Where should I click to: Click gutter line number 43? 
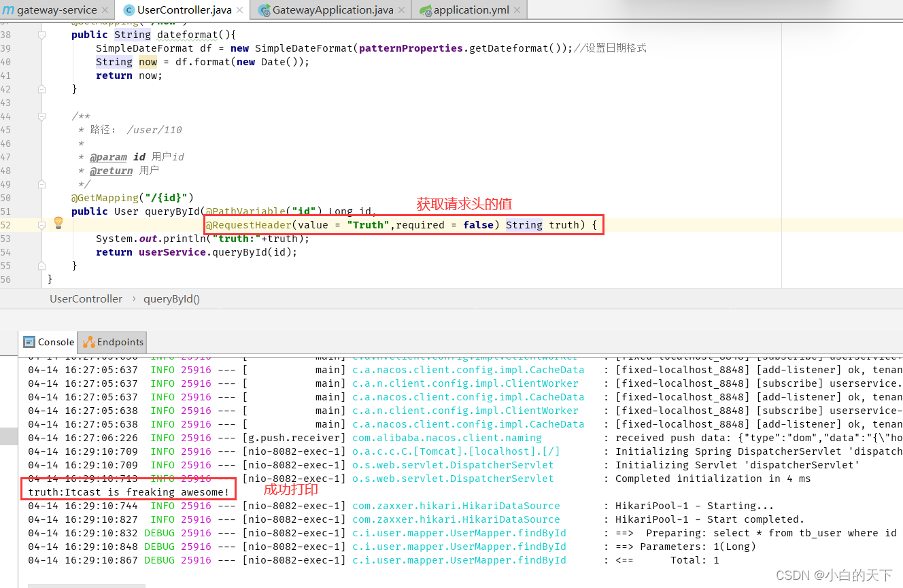pyautogui.click(x=5, y=103)
